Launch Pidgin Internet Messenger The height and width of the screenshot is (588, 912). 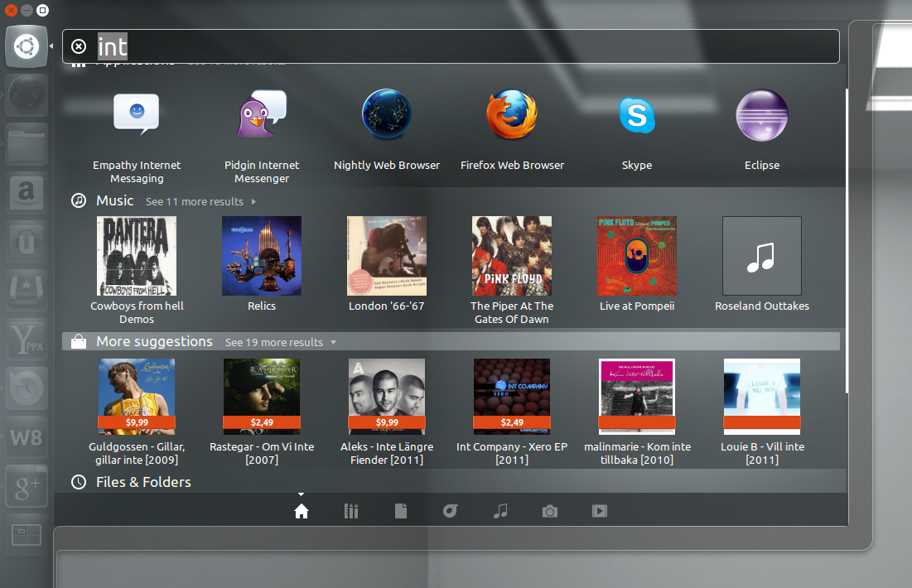[262, 137]
